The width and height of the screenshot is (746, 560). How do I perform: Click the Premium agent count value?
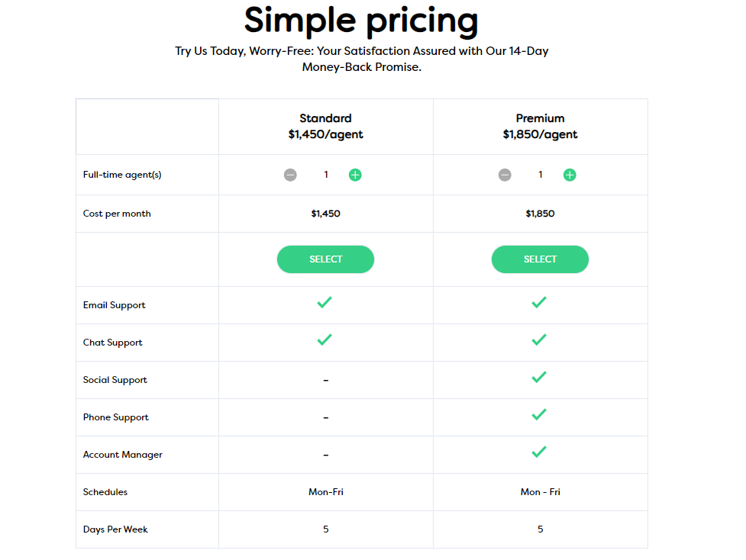click(540, 174)
